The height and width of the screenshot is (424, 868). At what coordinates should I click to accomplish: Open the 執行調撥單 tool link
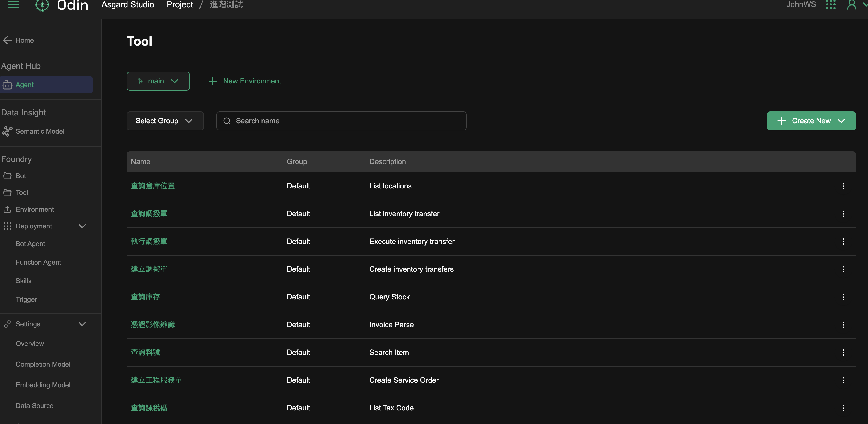[149, 241]
